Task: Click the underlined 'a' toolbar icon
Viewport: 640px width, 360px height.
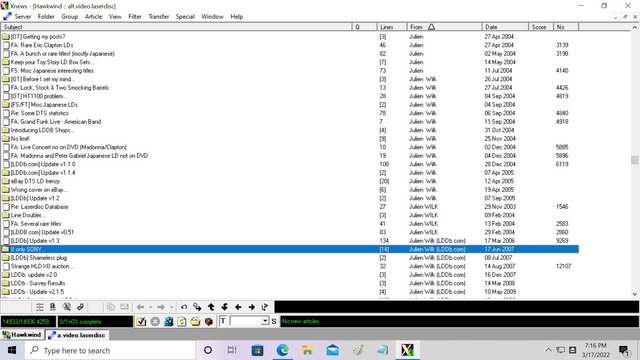Action: point(53,307)
